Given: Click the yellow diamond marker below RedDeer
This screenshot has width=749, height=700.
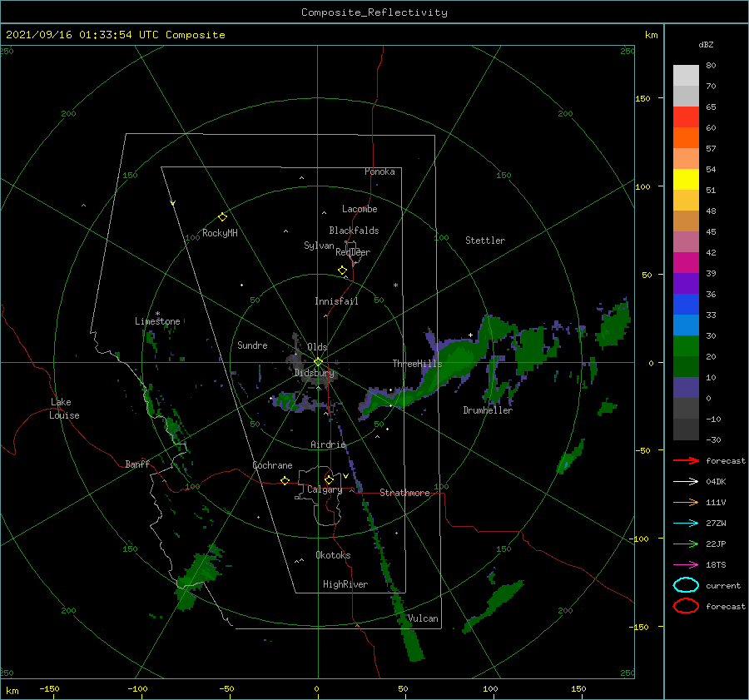Looking at the screenshot, I should tap(342, 271).
